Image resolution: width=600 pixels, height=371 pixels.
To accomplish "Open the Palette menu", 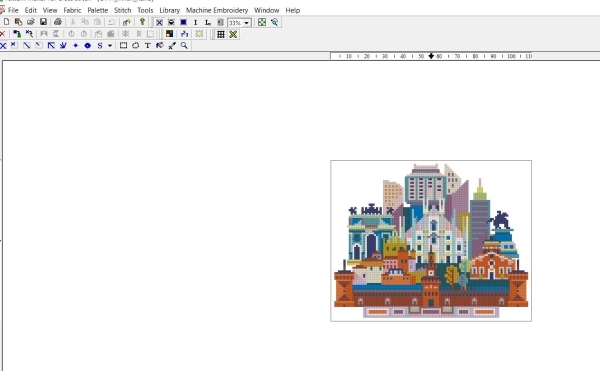I will coord(98,10).
